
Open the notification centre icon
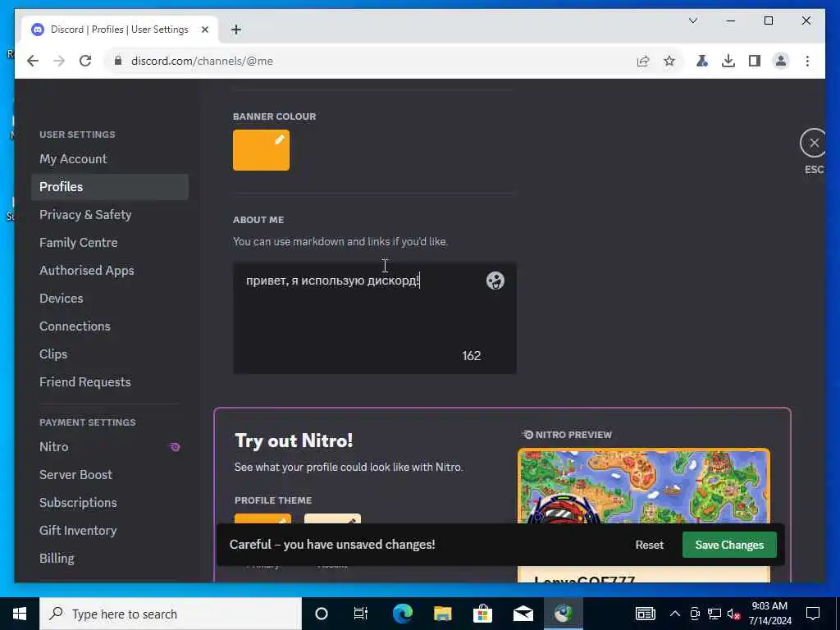click(813, 614)
